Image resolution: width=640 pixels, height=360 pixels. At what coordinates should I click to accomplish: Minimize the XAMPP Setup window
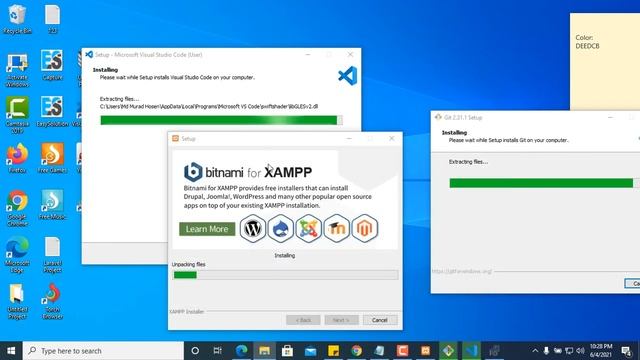click(349, 139)
